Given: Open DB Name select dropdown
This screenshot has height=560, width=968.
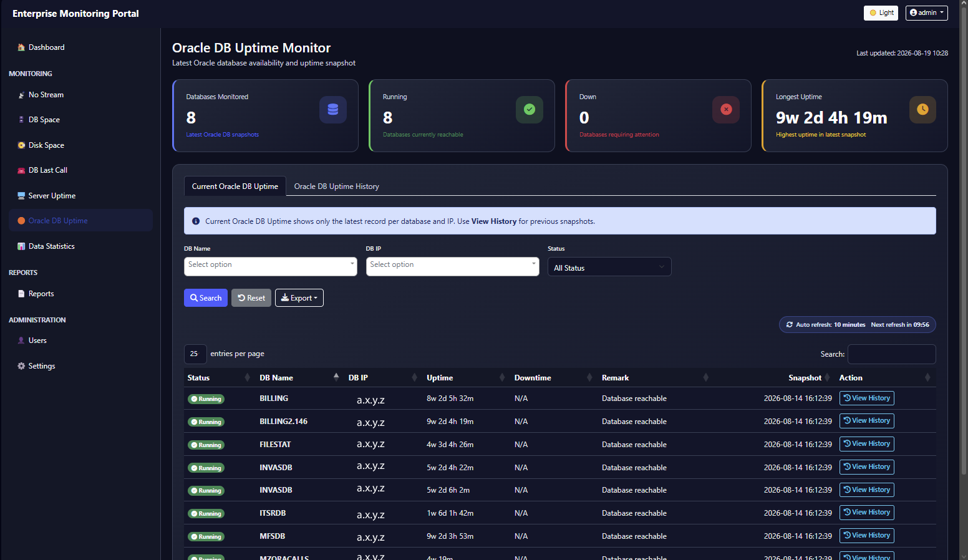Looking at the screenshot, I should [271, 266].
